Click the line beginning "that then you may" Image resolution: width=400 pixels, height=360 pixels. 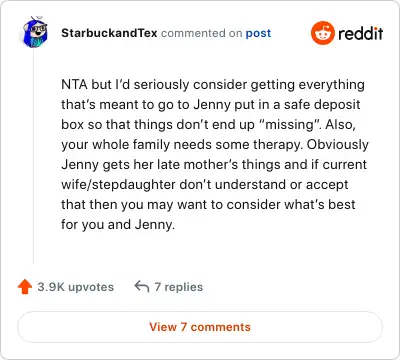[208, 205]
